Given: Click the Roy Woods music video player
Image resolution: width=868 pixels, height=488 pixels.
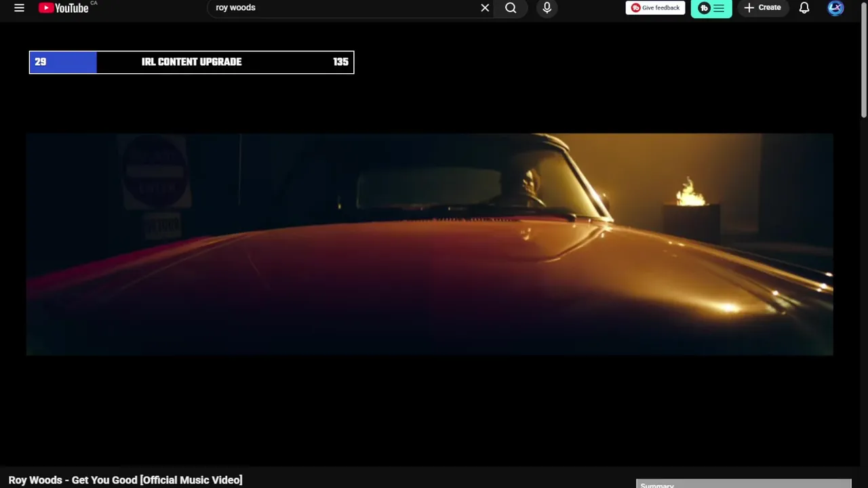Looking at the screenshot, I should pos(429,244).
